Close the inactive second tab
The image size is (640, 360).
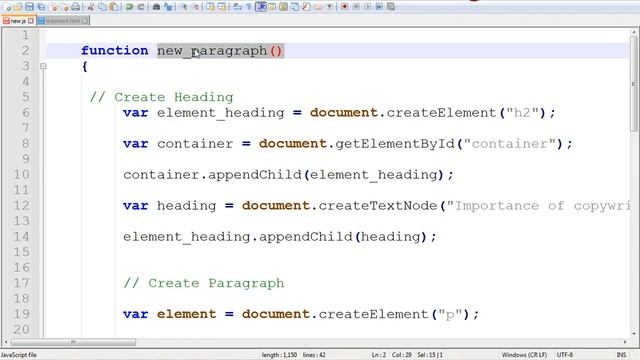[x=84, y=20]
